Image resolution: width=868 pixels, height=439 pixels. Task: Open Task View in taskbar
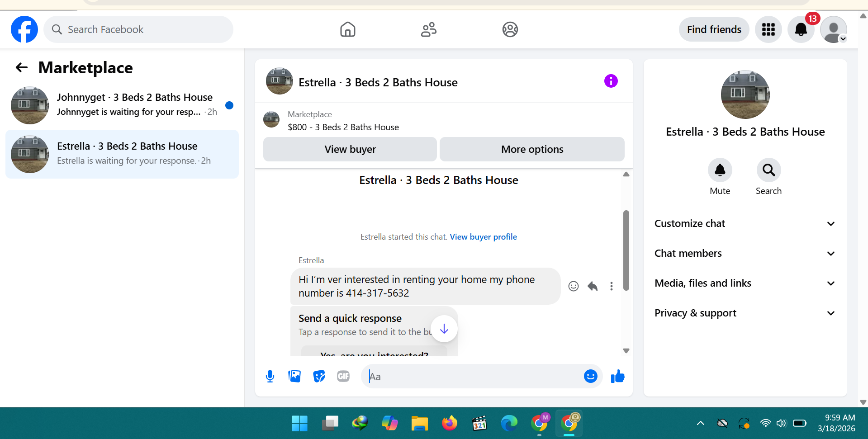(330, 424)
